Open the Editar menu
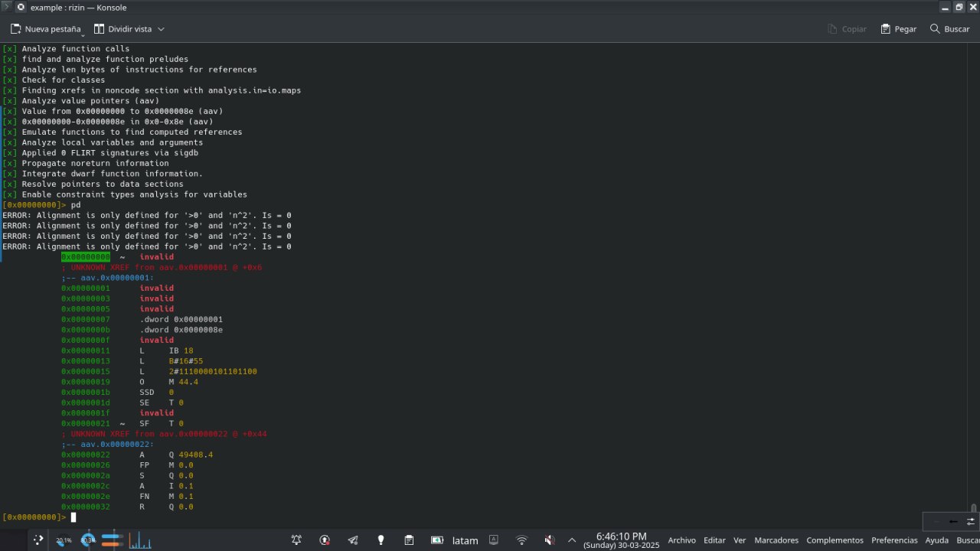This screenshot has height=551, width=980. tap(714, 540)
